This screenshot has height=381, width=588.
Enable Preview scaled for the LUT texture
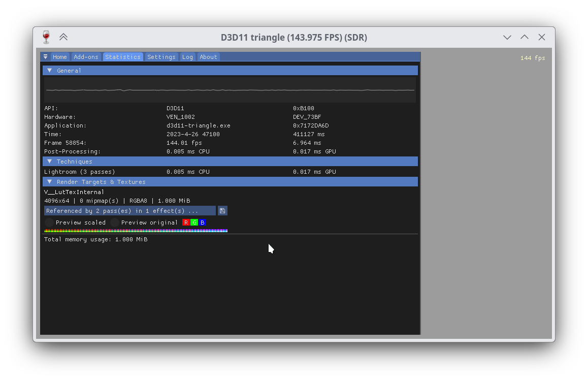coord(48,222)
